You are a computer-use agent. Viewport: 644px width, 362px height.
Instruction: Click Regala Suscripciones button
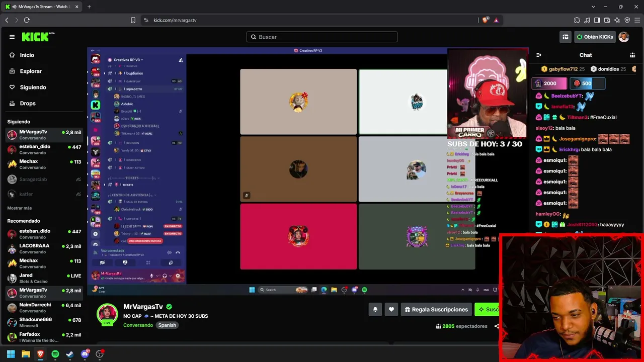pos(436,310)
